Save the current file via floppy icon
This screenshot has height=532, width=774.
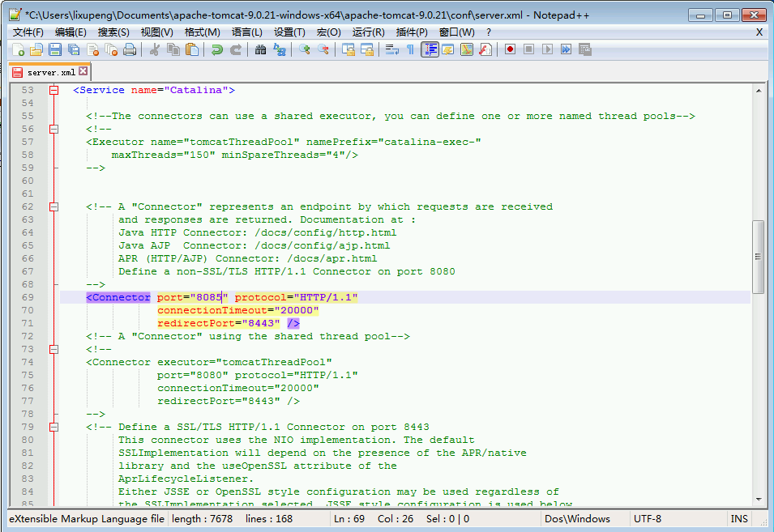pyautogui.click(x=55, y=49)
